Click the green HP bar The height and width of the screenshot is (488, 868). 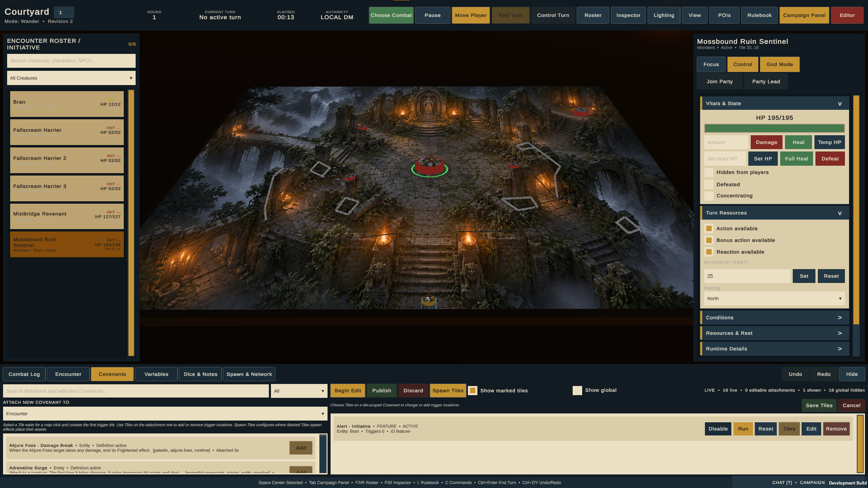pos(774,128)
